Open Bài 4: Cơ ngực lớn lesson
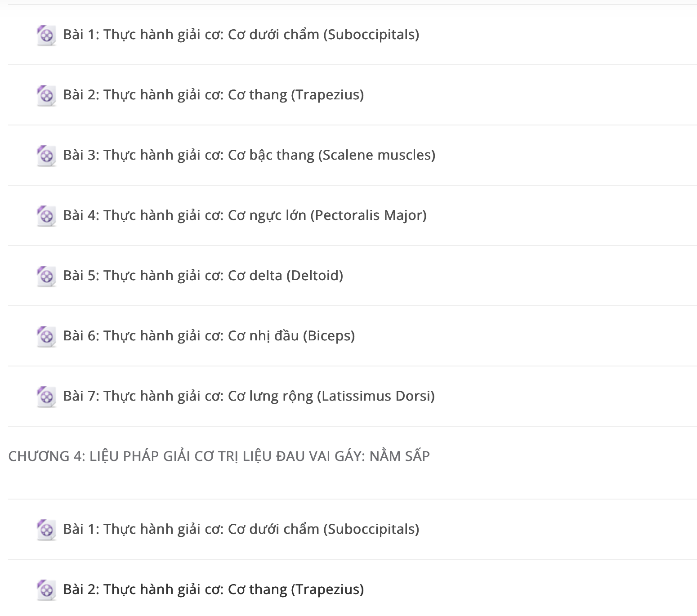Viewport: 697px width, 616px height. point(245,215)
